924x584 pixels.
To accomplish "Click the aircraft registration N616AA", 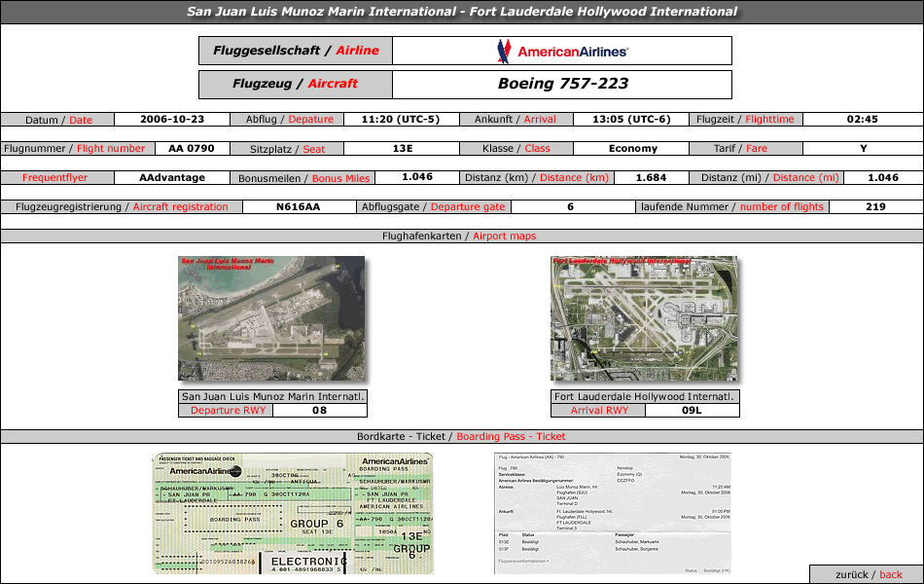I will pyautogui.click(x=299, y=207).
